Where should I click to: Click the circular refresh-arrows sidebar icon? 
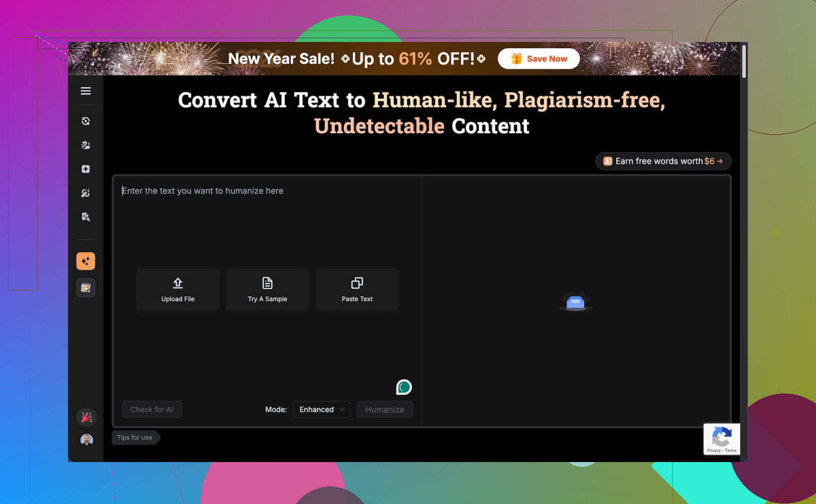tap(86, 121)
